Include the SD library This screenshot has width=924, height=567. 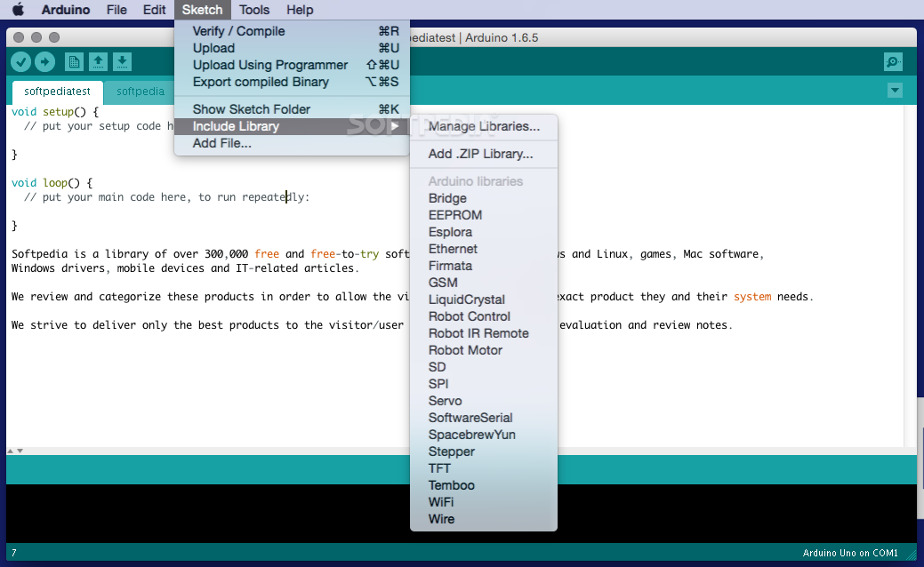point(483,367)
